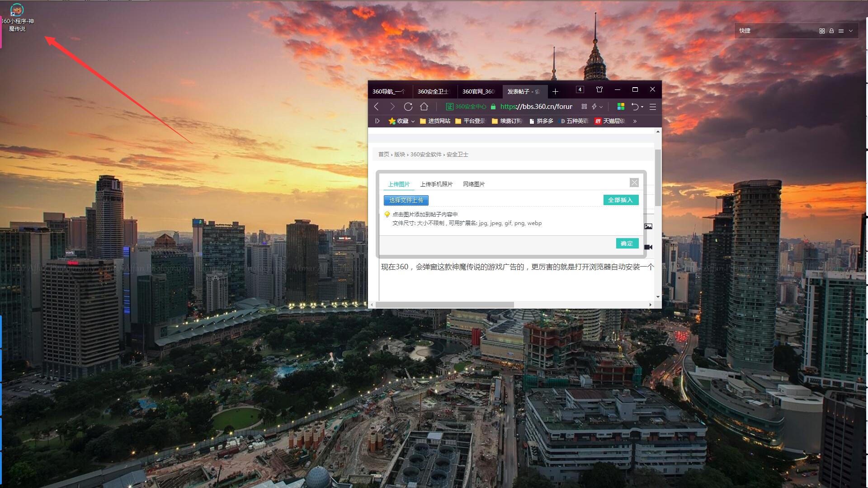Click the browser skin shirt icon

[599, 90]
